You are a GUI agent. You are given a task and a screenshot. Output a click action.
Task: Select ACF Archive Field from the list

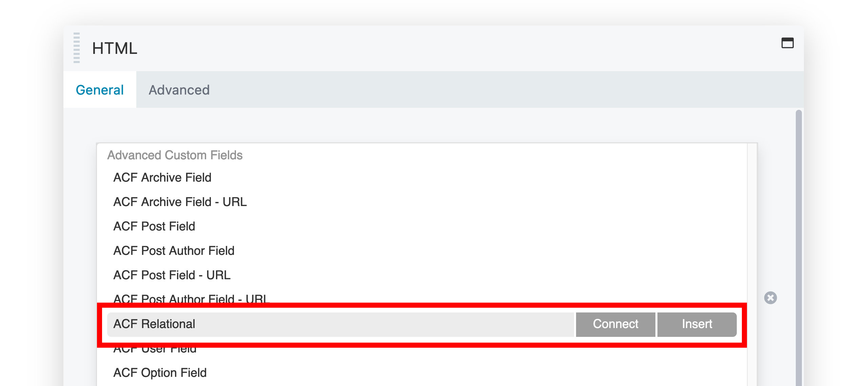click(162, 177)
